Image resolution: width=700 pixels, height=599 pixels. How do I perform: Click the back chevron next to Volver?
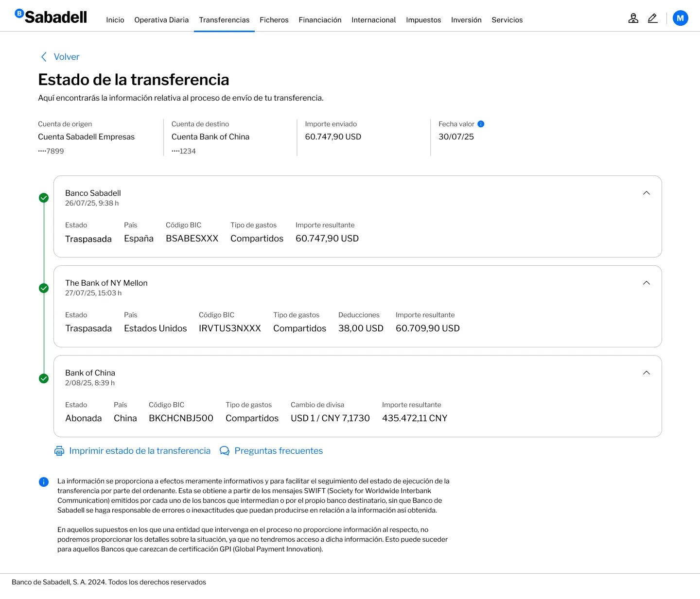click(x=44, y=57)
